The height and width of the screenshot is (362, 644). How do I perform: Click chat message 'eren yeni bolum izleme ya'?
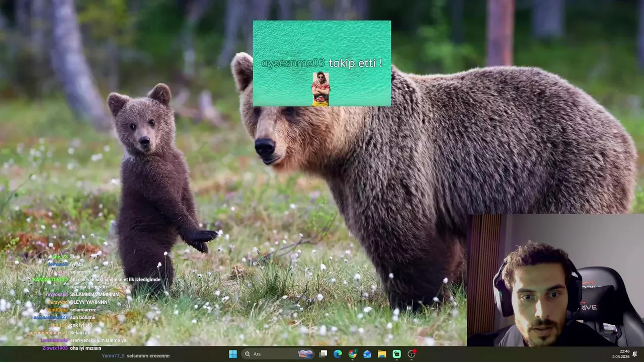point(98,340)
